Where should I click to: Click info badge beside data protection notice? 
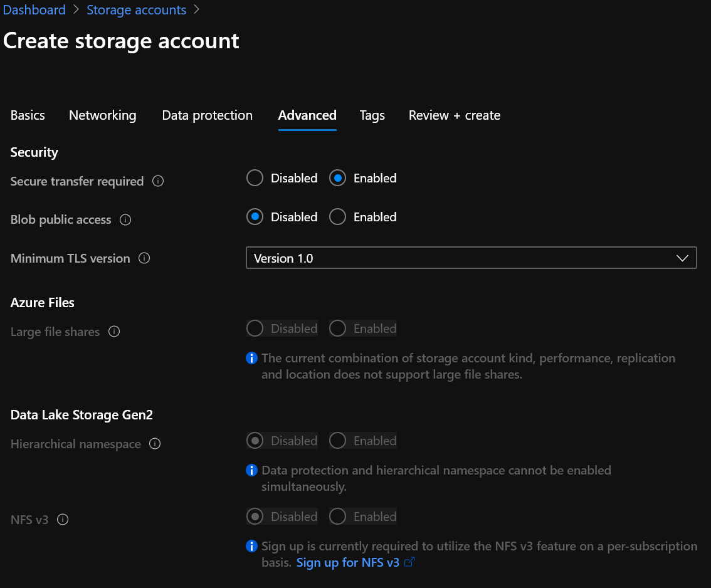coord(251,470)
